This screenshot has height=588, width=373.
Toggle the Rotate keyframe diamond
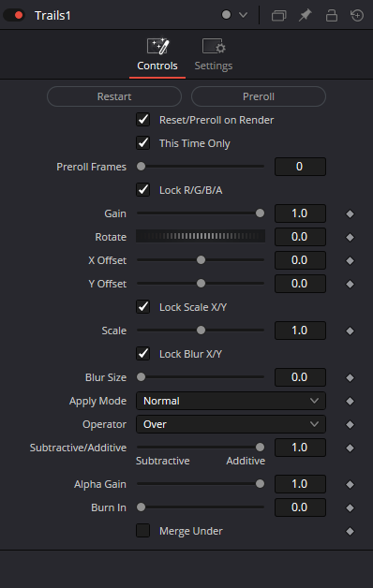tap(350, 238)
